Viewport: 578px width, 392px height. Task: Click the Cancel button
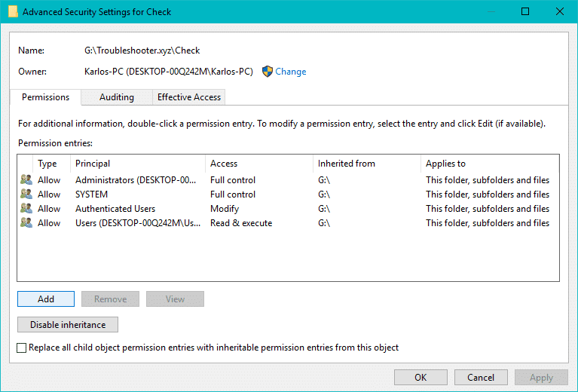pos(481,378)
